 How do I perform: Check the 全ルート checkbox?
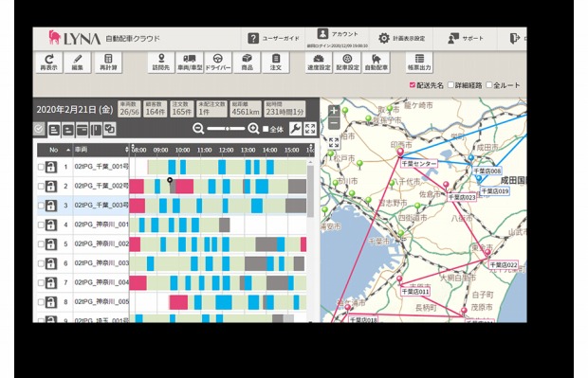(489, 85)
